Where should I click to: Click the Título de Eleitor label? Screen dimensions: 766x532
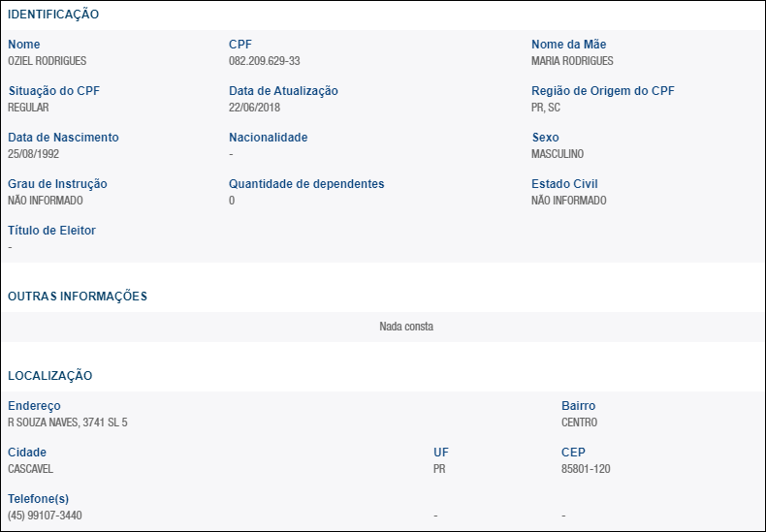click(x=51, y=231)
